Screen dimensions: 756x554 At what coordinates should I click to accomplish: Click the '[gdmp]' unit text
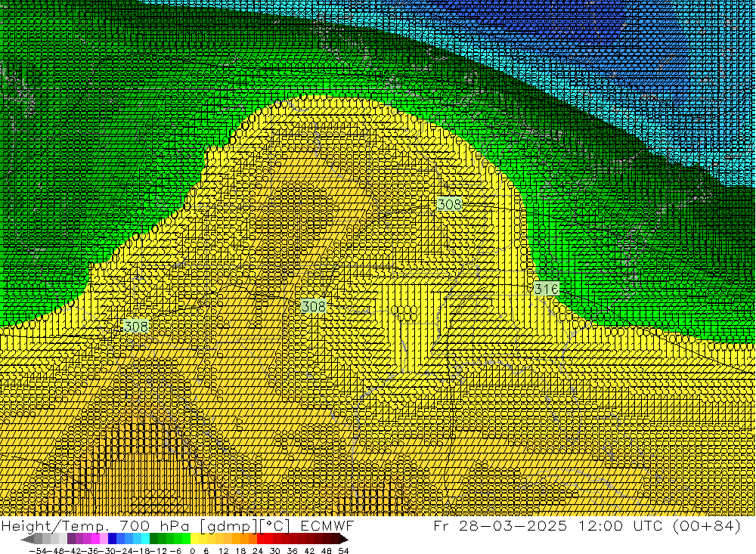tap(228, 526)
